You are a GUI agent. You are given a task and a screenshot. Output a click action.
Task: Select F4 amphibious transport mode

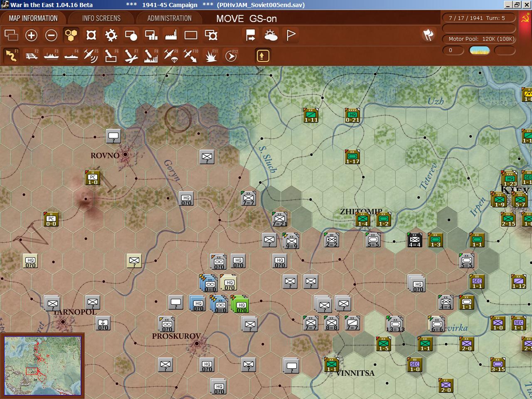point(71,56)
